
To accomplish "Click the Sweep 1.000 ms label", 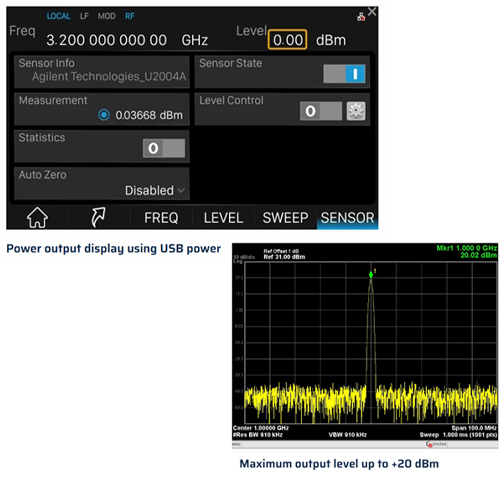I will (458, 435).
